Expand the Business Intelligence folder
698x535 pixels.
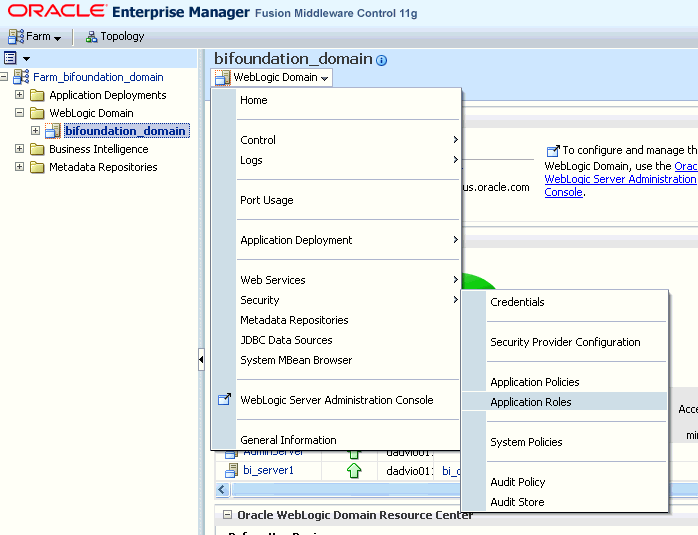[x=20, y=149]
